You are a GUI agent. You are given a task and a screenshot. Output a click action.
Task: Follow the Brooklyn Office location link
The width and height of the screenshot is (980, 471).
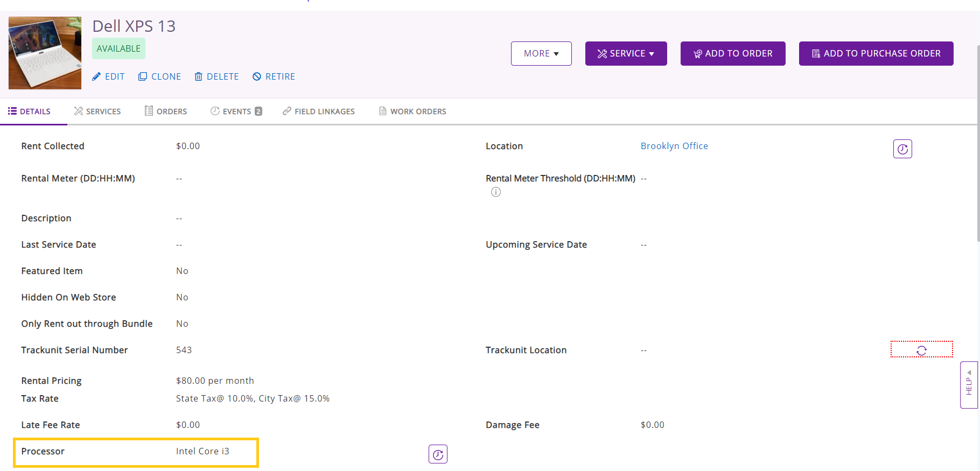pyautogui.click(x=674, y=146)
